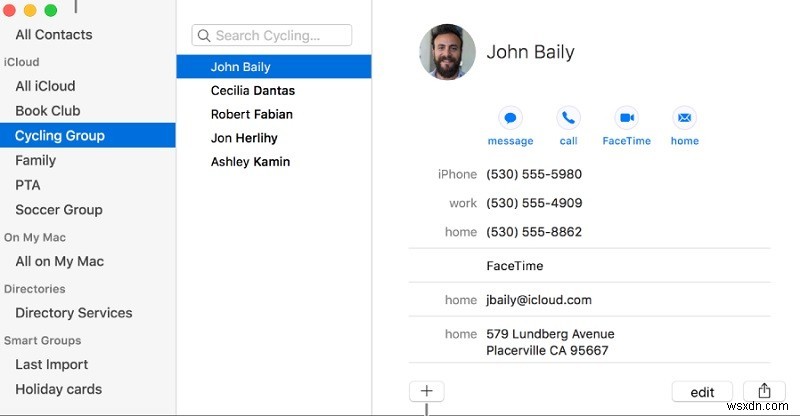The image size is (800, 416).
Task: Open Directory Services
Action: coord(74,313)
